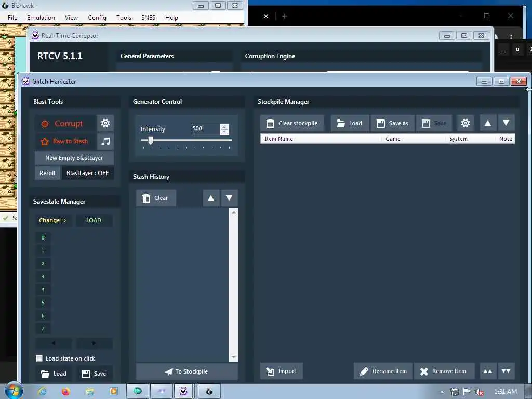Click Save as in Stockpile Manager

pos(393,123)
